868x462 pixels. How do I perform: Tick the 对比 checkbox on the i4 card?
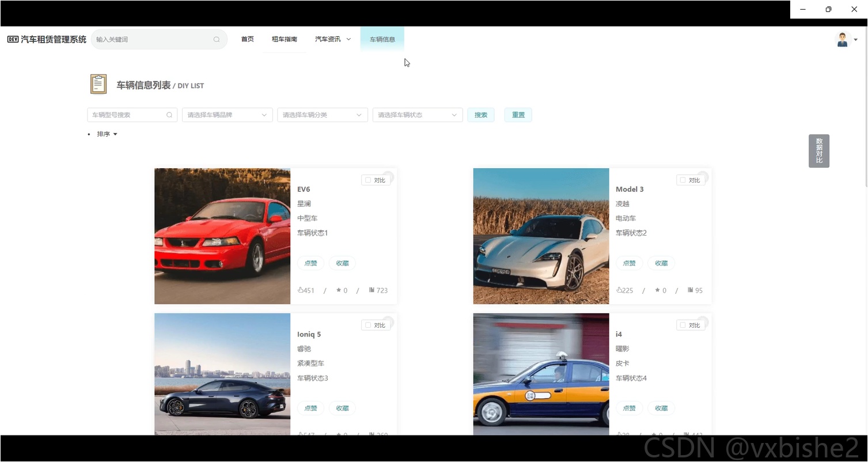(683, 325)
